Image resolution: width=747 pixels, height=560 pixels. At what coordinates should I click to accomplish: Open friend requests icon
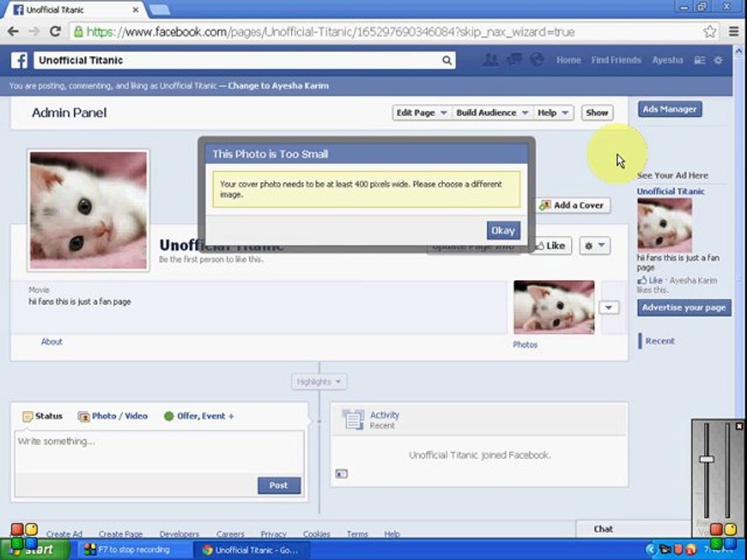pos(491,60)
